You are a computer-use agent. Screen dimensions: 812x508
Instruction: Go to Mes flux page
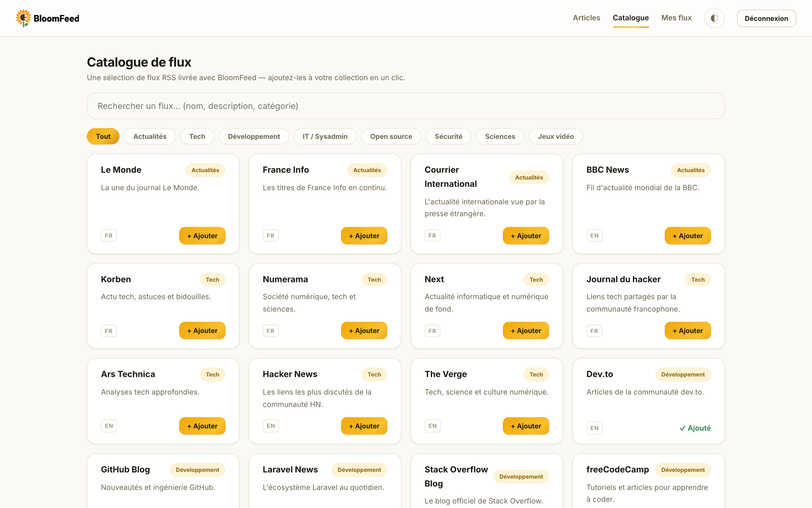[676, 18]
